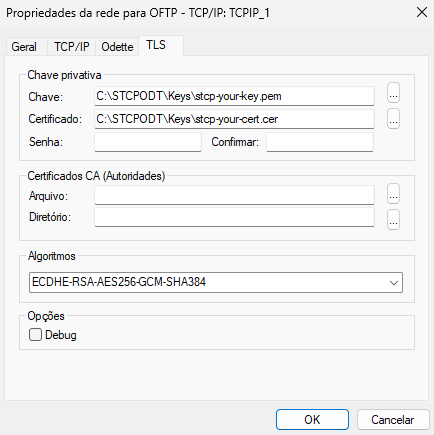This screenshot has width=434, height=435.
Task: Select the ECDHE-RSA-AES256-GCM-SHA384 combo box
Action: click(x=216, y=283)
